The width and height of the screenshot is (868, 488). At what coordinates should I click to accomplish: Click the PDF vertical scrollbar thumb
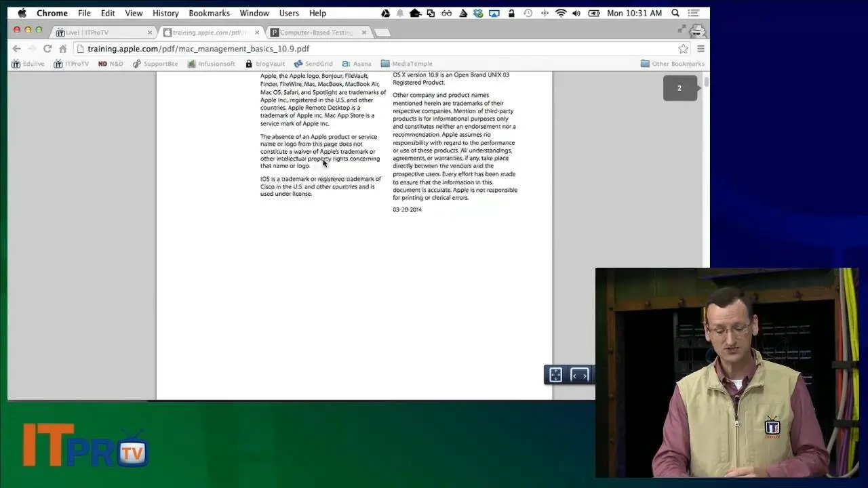point(706,82)
